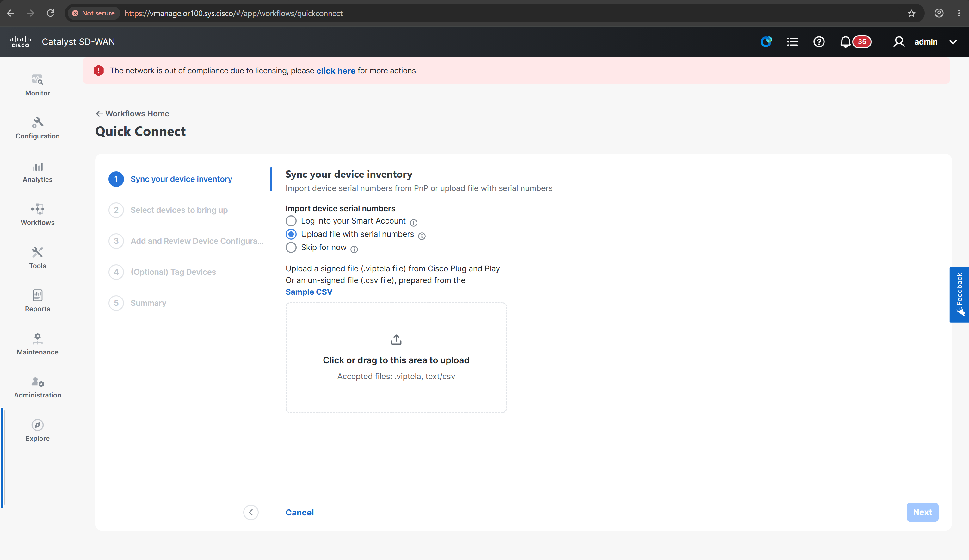Open the Workflows section in sidebar
The width and height of the screenshot is (969, 560).
click(38, 214)
